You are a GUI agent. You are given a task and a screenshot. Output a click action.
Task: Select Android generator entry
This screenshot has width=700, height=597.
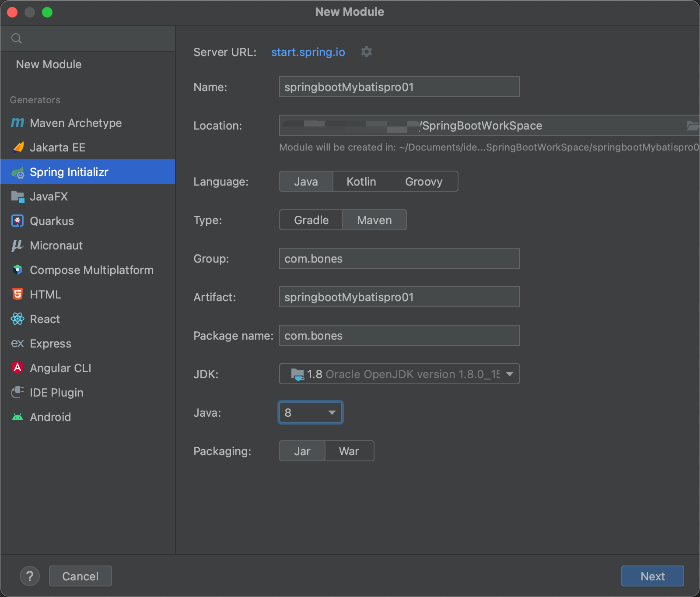[x=87, y=417]
